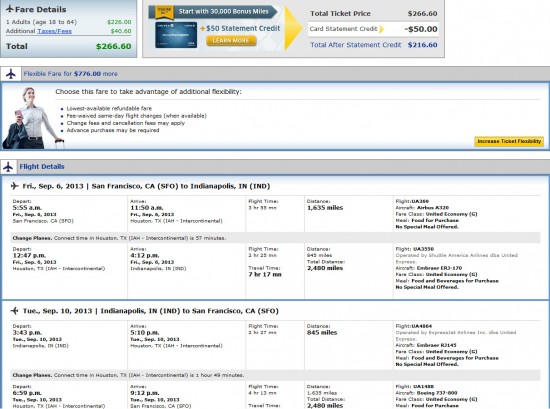Image resolution: width=550 pixels, height=409 pixels.
Task: Click the 4:12 p.m. arrival time
Action: coord(145,255)
